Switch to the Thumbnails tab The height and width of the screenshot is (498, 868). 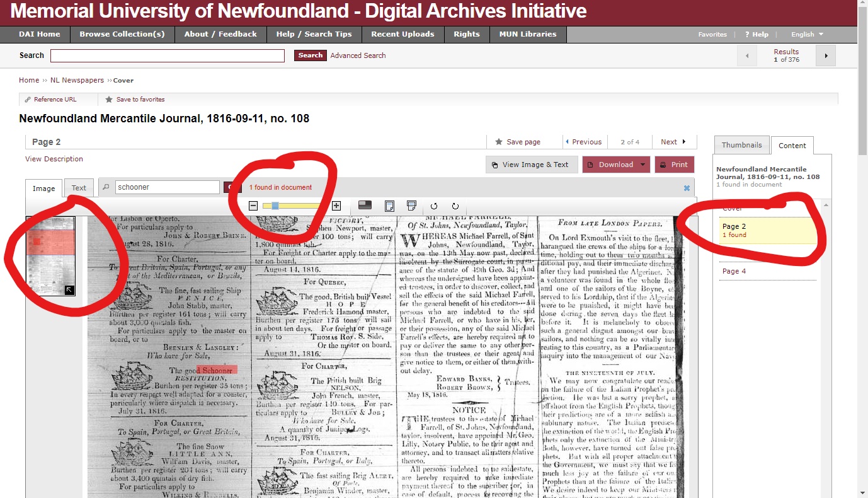pos(741,145)
